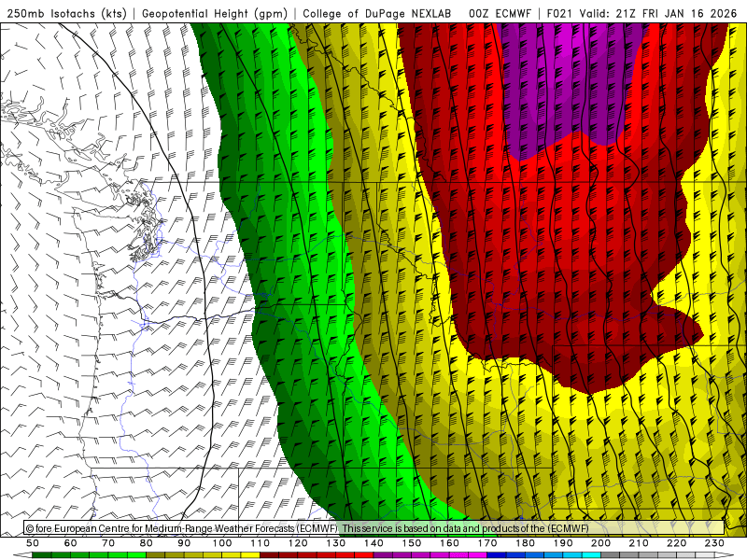The image size is (747, 560).
Task: Click the dark blue swatch below 170
Action: coord(497,555)
